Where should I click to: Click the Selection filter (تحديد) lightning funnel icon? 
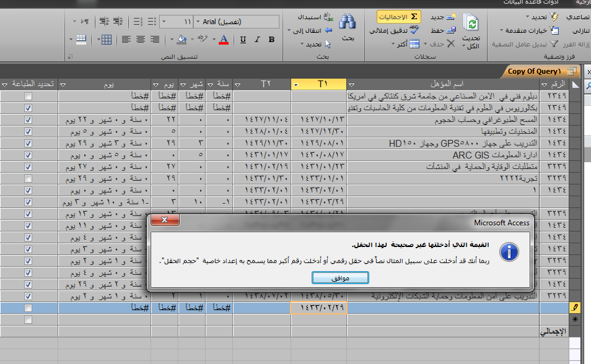554,17
